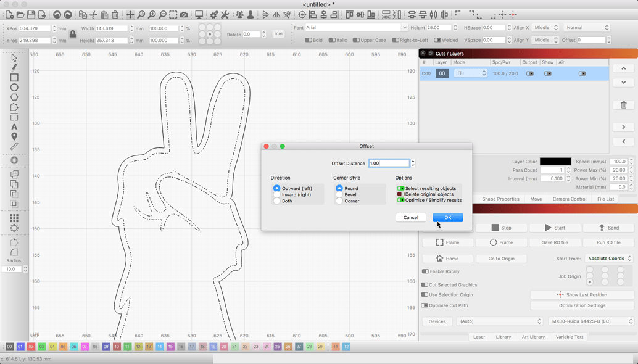This screenshot has width=638, height=364.
Task: Switch to the Art Library tab
Action: pyautogui.click(x=533, y=337)
